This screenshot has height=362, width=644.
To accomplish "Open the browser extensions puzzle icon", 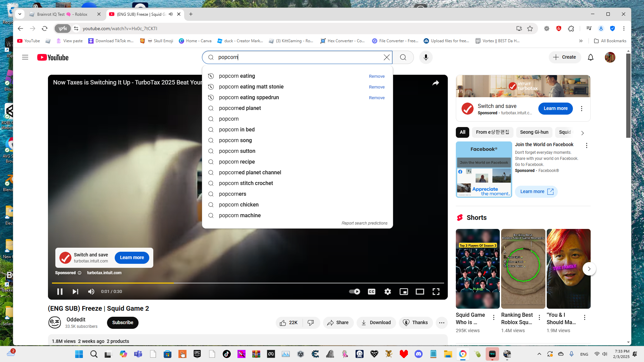I will 571,28.
